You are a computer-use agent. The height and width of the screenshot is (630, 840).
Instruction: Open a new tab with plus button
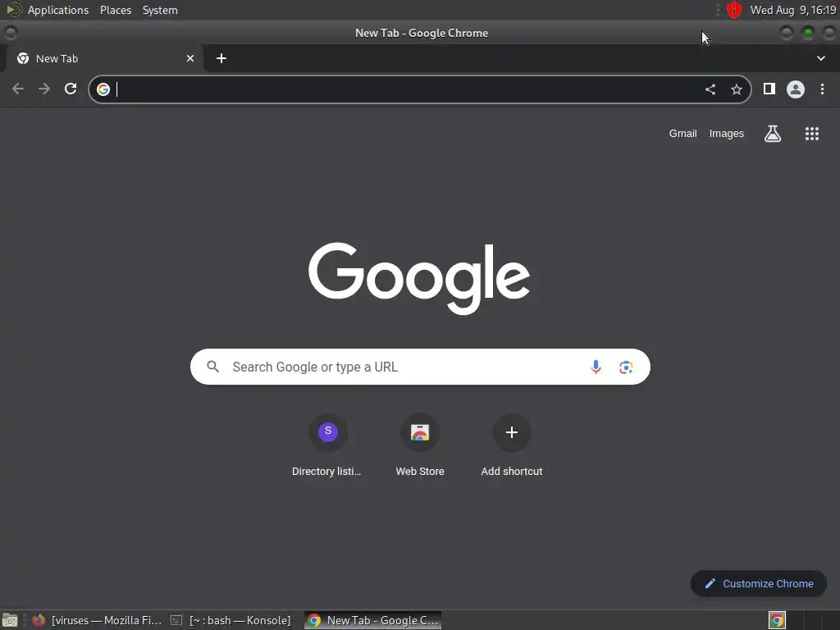[221, 58]
